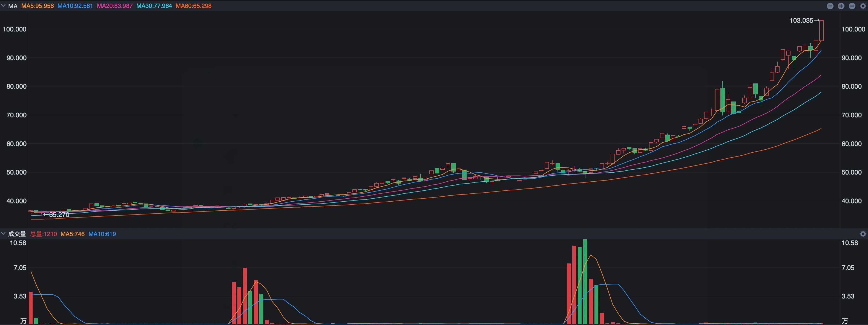Click the latest tall red candlestick

click(821, 31)
